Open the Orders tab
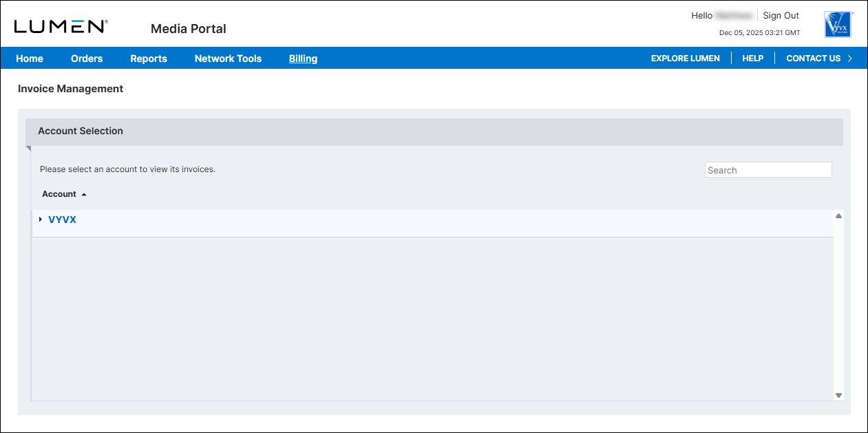The image size is (868, 433). point(87,59)
